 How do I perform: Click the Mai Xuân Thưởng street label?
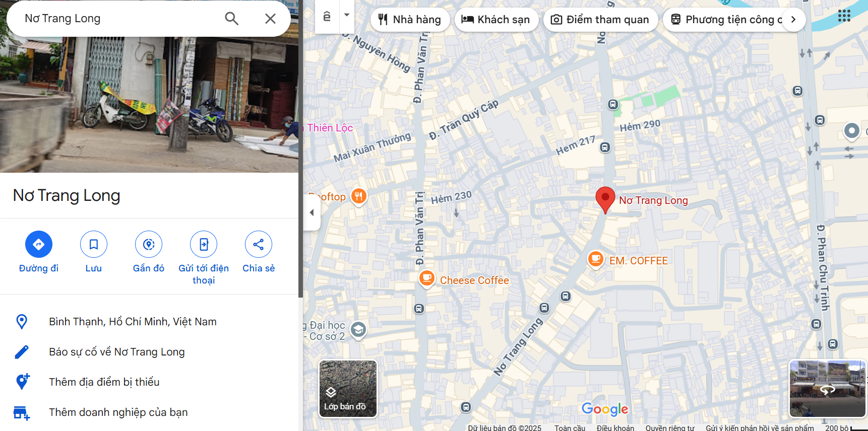(x=373, y=148)
